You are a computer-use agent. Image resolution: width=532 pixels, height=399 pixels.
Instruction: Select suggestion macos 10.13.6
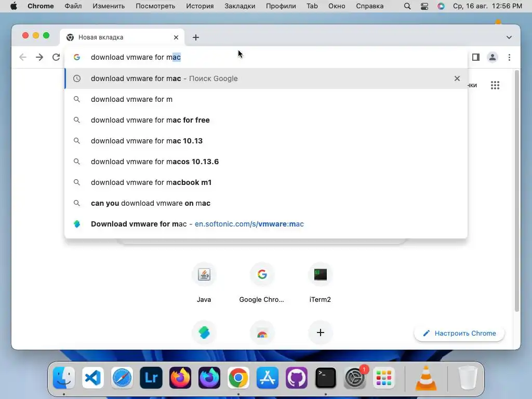point(266,162)
